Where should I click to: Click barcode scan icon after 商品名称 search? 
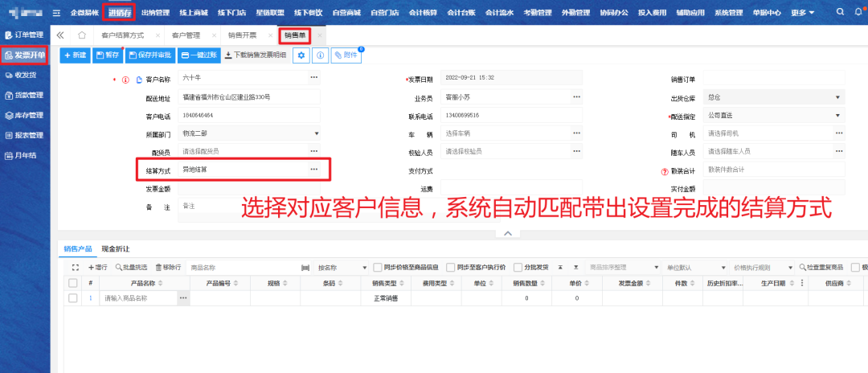point(305,268)
